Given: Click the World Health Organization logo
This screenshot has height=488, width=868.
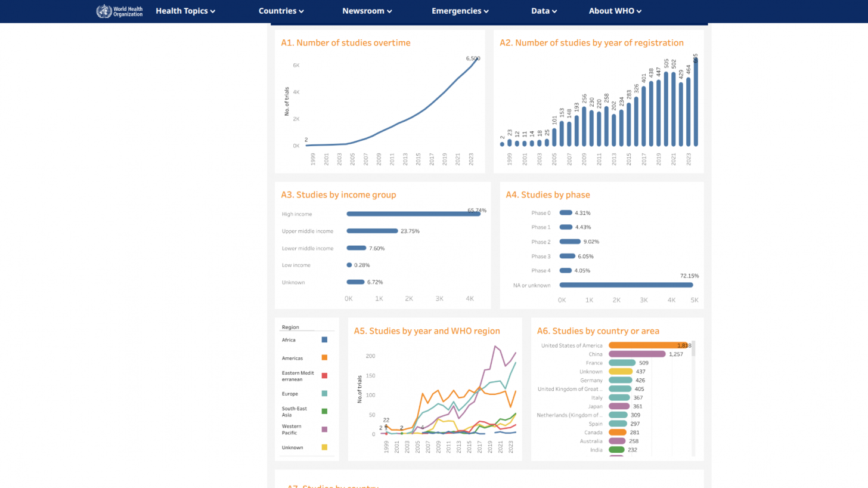Looking at the screenshot, I should pyautogui.click(x=119, y=11).
